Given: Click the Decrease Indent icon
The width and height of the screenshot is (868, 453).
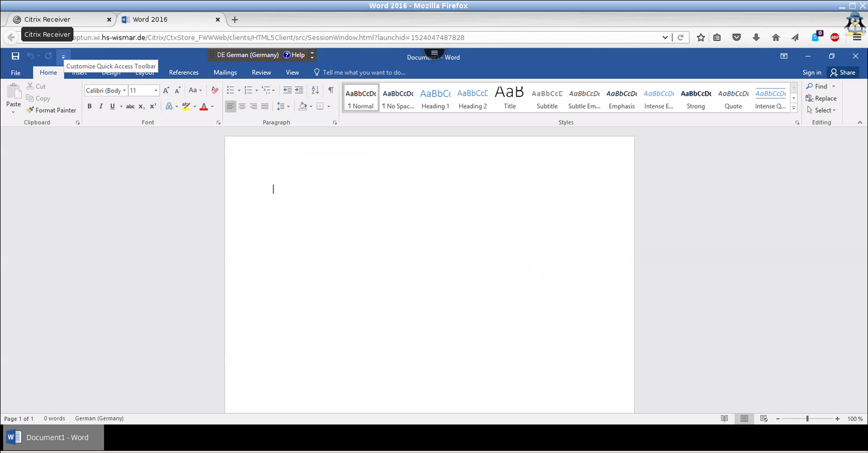Looking at the screenshot, I should pos(288,91).
